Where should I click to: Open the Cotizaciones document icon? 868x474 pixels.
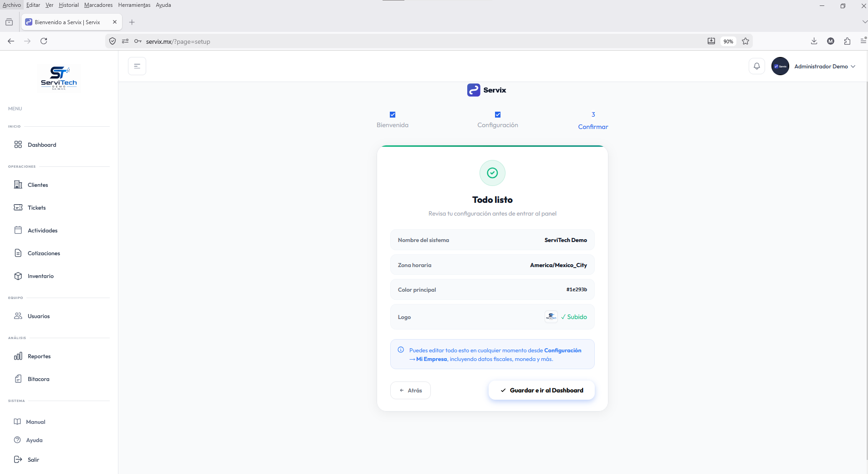18,253
